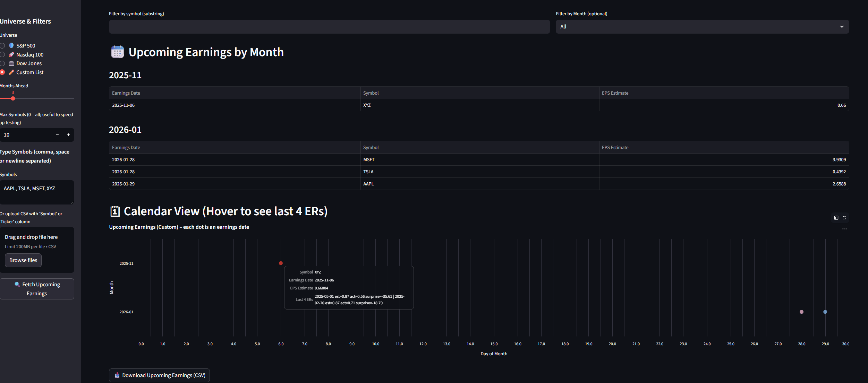Viewport: 868px width, 383px height.
Task: Click the minus stepper for Max Symbols
Action: click(57, 135)
